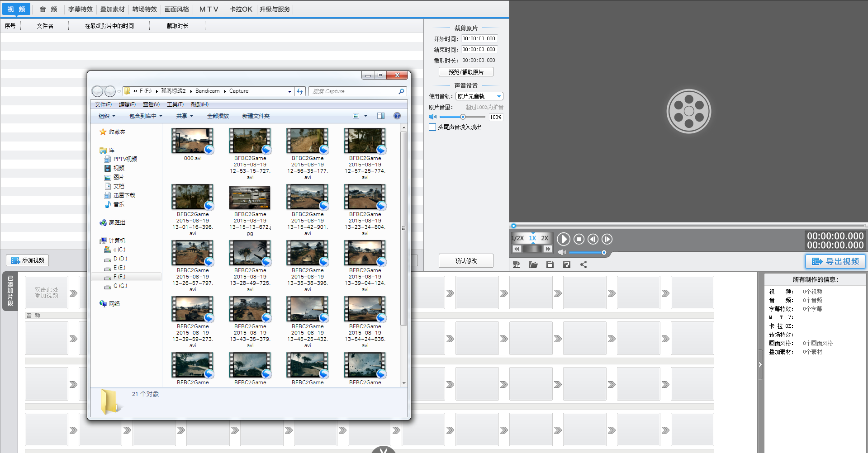Image resolution: width=868 pixels, height=453 pixels.
Task: Expand the 组织 dropdown in Explorer
Action: 107,116
